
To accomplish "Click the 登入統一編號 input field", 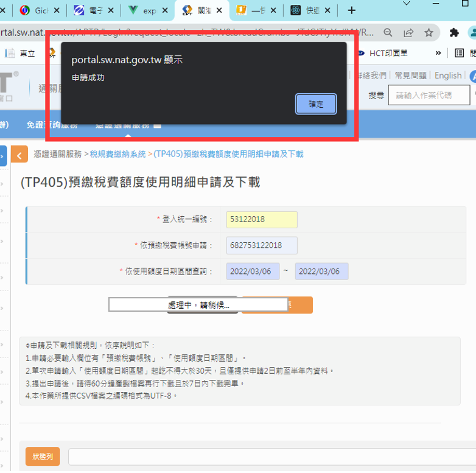I will (261, 219).
